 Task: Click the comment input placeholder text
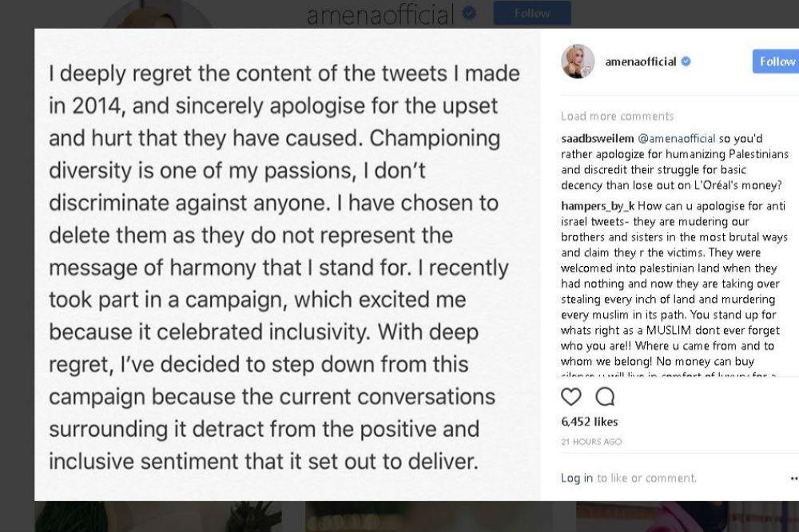tap(646, 478)
